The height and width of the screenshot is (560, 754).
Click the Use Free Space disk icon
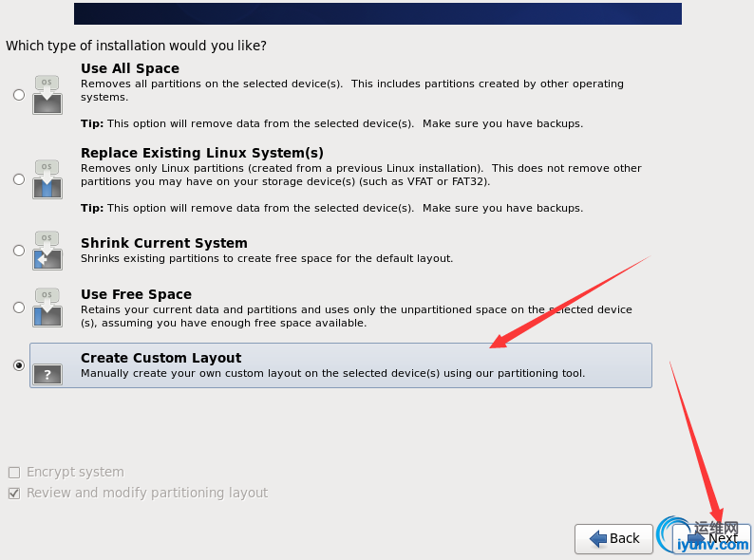click(47, 308)
